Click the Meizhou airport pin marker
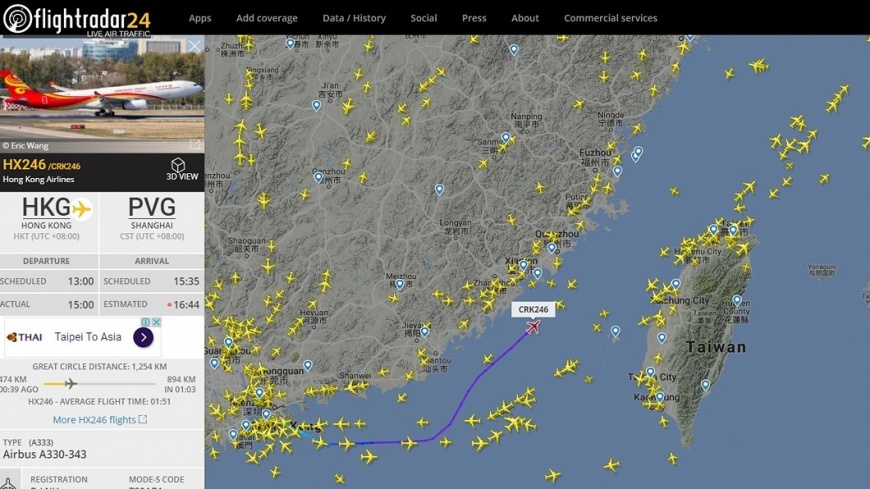Viewport: 870px width, 489px height. coord(399,285)
